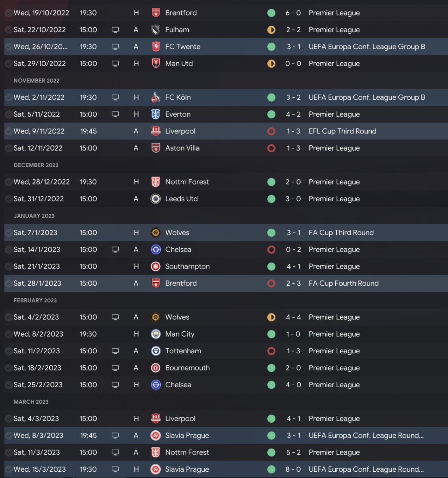Click the Bournemouth club badge

[x=156, y=368]
